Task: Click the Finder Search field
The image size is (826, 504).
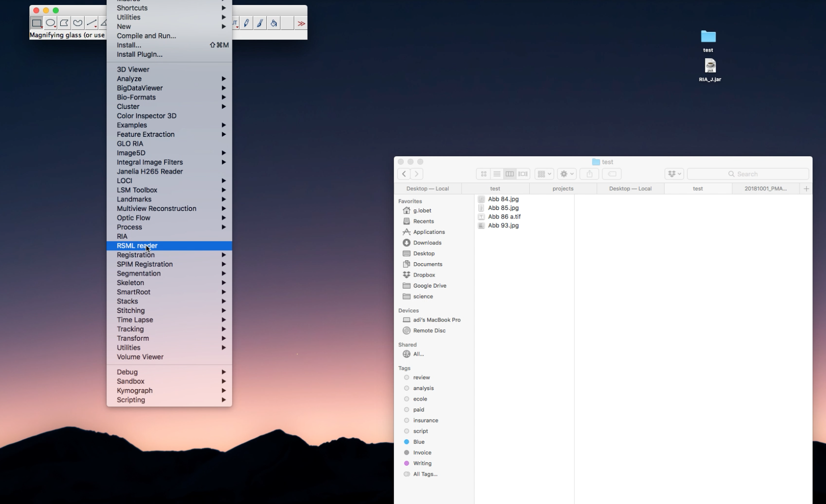Action: 748,174
